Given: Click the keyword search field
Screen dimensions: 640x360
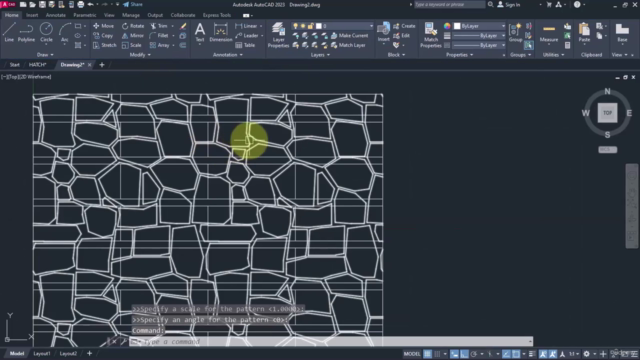Looking at the screenshot, I should coord(449,4).
